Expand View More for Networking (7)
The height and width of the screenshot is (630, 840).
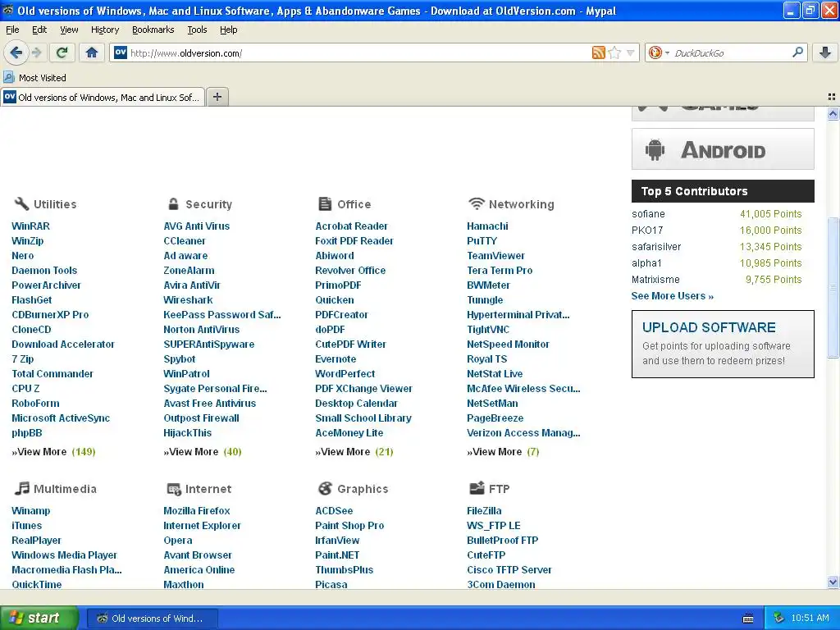[503, 452]
